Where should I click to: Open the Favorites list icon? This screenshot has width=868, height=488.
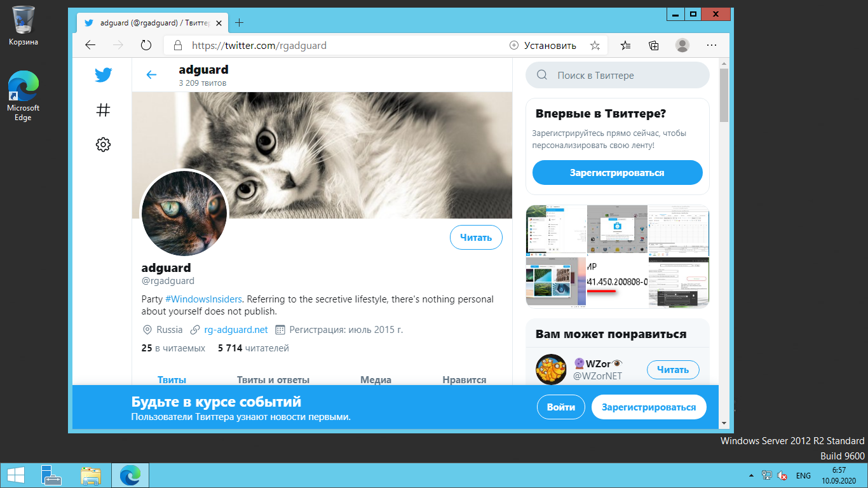point(626,46)
